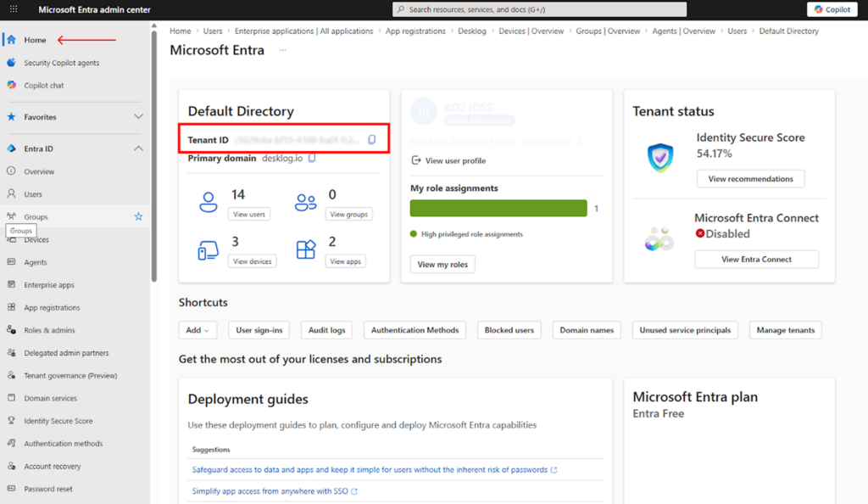
Task: Open View user profile link
Action: (448, 160)
